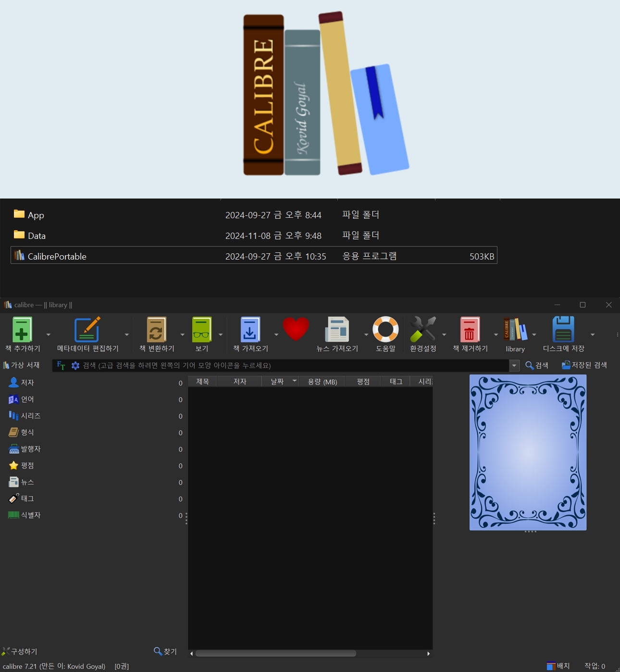Show more toolbar items overflow
The width and height of the screenshot is (620, 672).
(617, 335)
